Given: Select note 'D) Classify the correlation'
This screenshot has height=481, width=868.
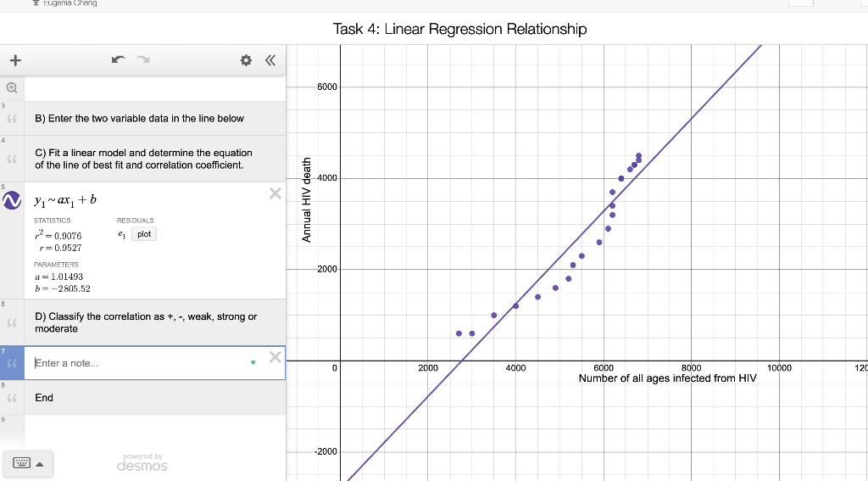Looking at the screenshot, I should pyautogui.click(x=146, y=322).
